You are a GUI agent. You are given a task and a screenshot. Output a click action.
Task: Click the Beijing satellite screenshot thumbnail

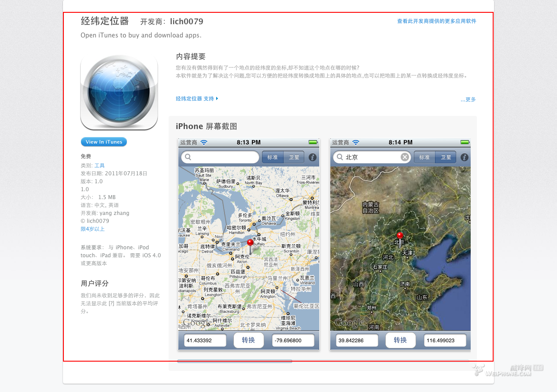pos(400,244)
